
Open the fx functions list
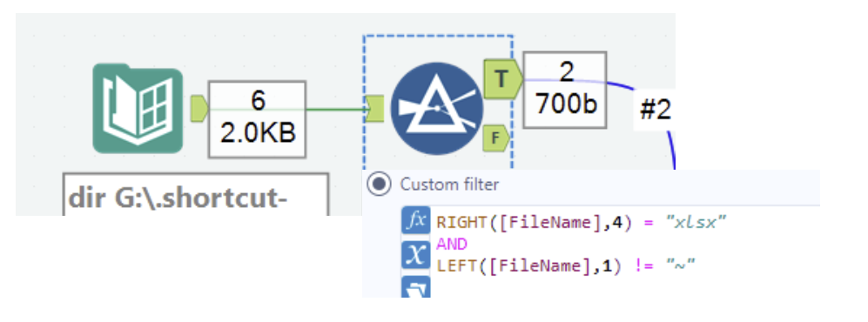tap(415, 221)
